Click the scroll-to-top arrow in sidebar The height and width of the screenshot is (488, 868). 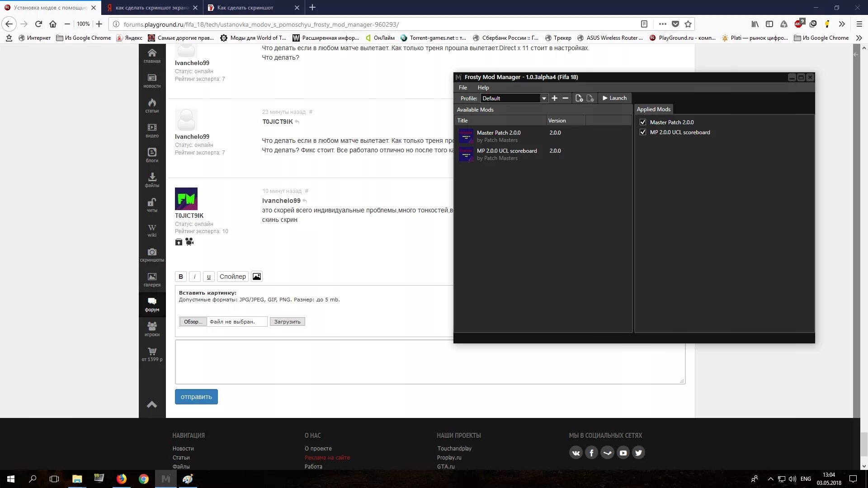click(152, 404)
